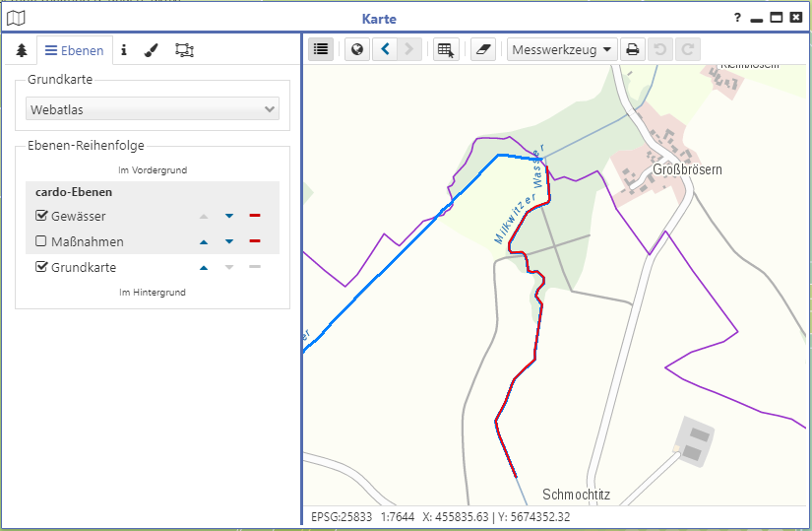Screen dimensions: 812x531
Task: Toggle the list panel button in toolbar
Action: (x=321, y=49)
